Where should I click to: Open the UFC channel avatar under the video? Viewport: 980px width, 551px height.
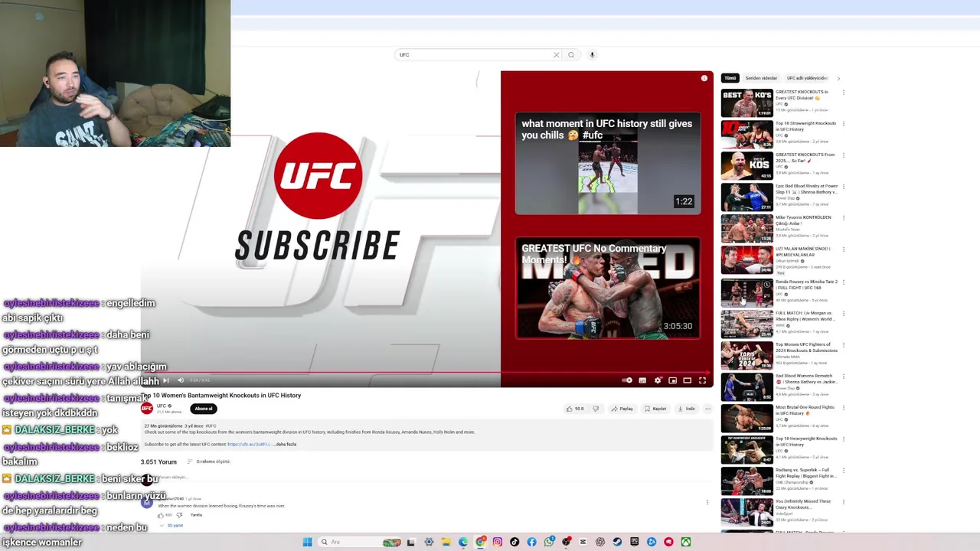[147, 409]
